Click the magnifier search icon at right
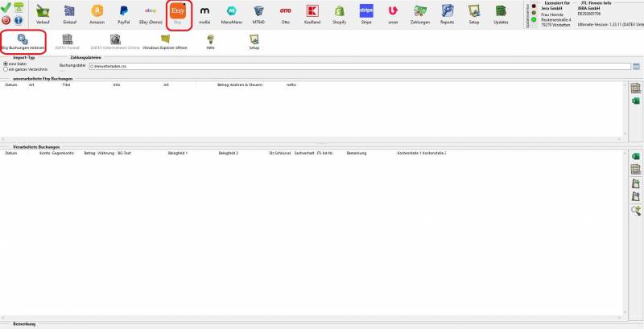This screenshot has height=329, width=644. [x=635, y=210]
